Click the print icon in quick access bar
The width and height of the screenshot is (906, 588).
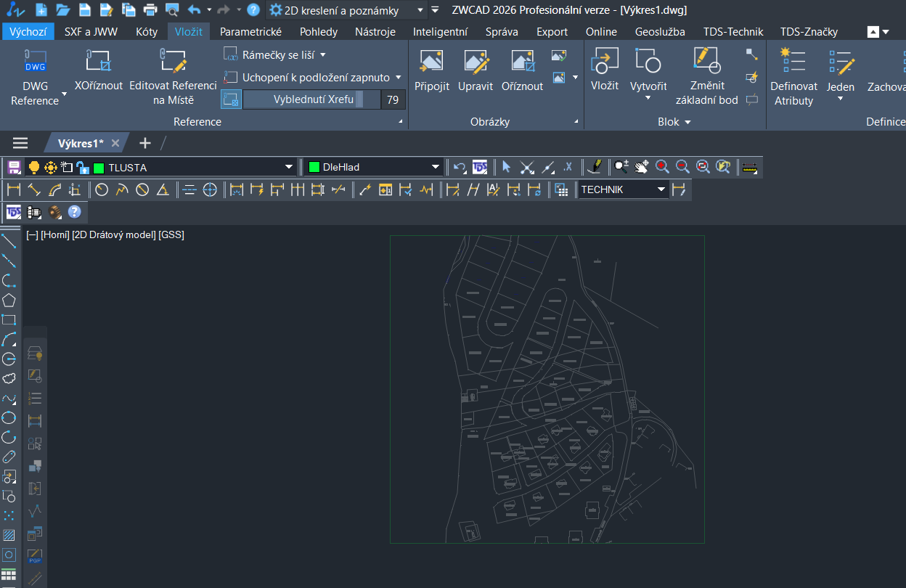click(x=150, y=10)
